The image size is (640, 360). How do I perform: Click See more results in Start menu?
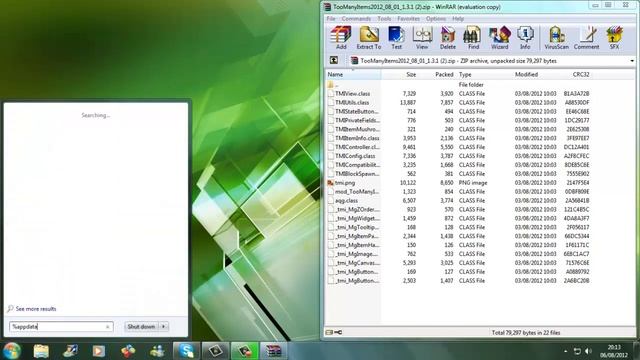(32, 309)
